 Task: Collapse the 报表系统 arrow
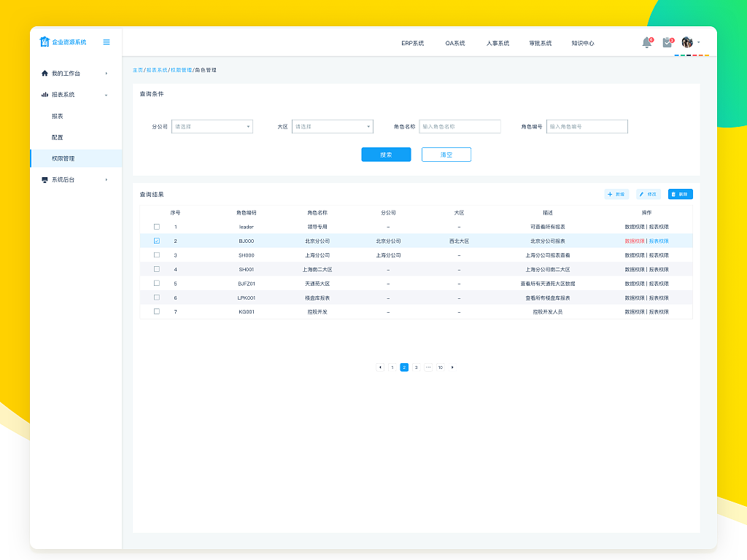(107, 95)
